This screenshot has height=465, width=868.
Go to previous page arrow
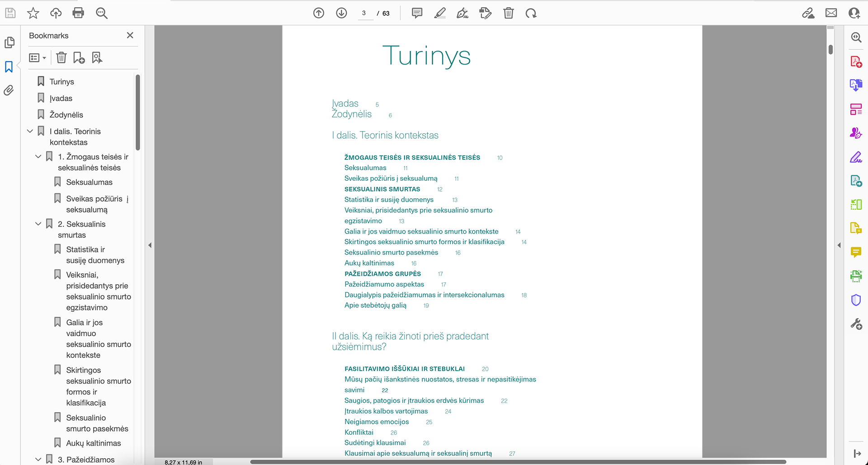coord(319,13)
